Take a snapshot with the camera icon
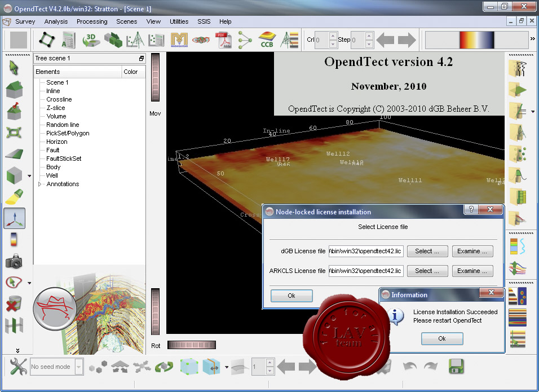 point(14,261)
